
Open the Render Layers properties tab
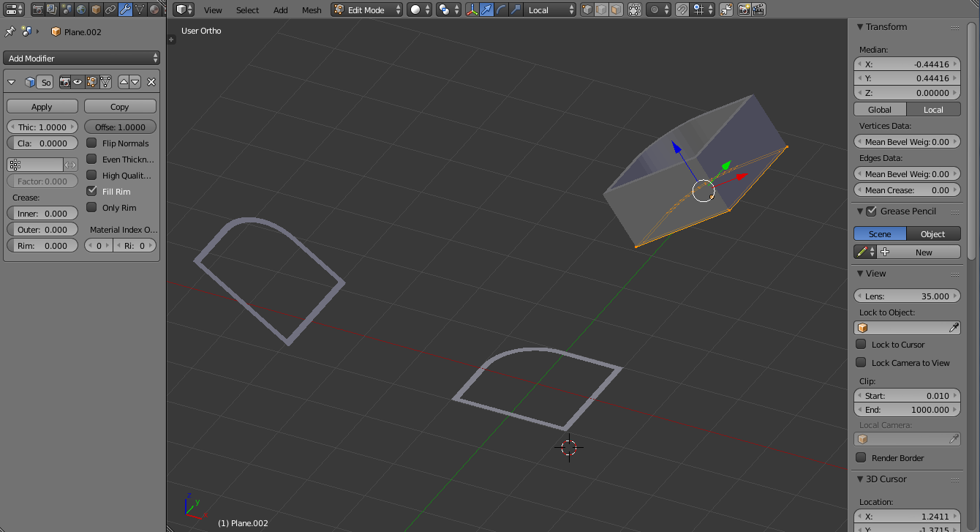pos(52,10)
